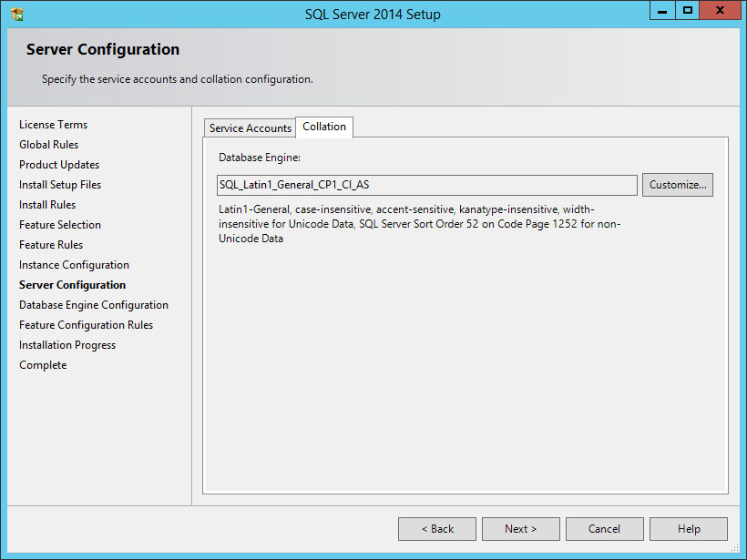Viewport: 747px width, 560px height.
Task: Click the window resize grip corner
Action: pos(734,547)
